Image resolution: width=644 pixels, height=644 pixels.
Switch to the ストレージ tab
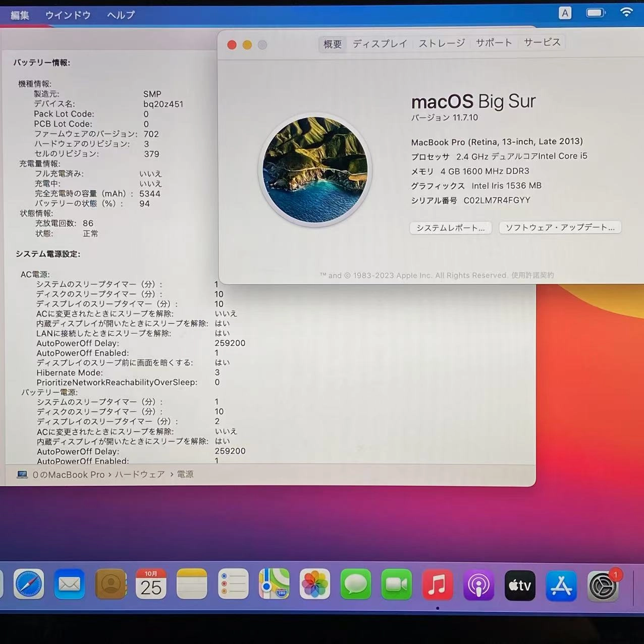coord(441,43)
